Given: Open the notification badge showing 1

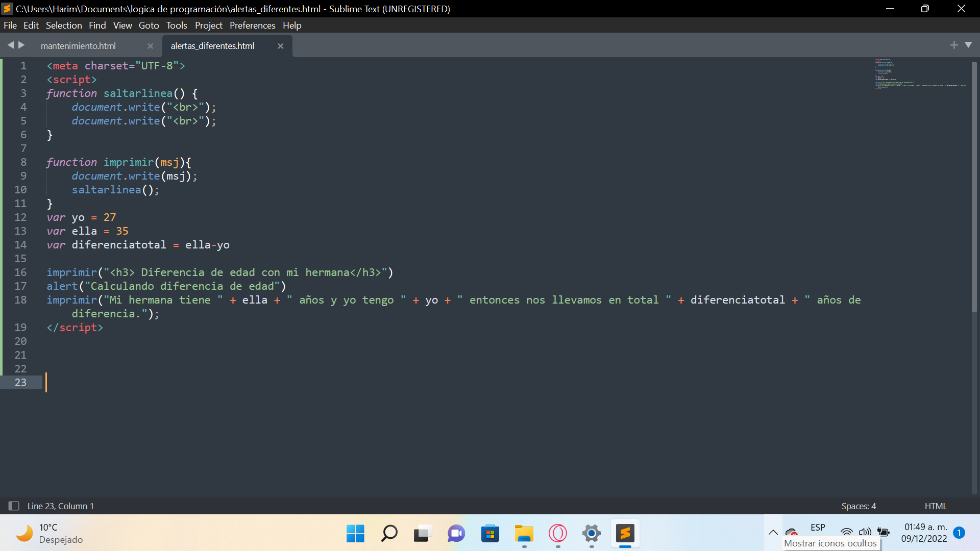Looking at the screenshot, I should (x=959, y=533).
